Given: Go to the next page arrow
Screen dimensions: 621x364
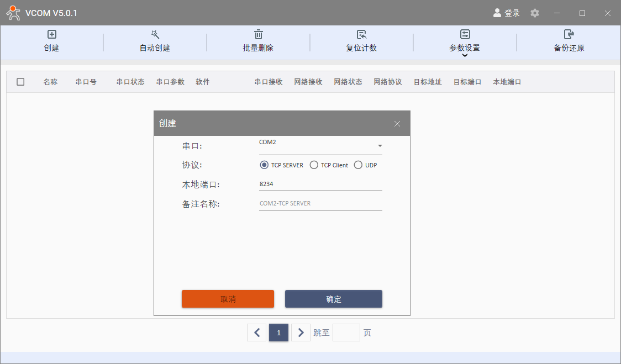Looking at the screenshot, I should pyautogui.click(x=301, y=333).
